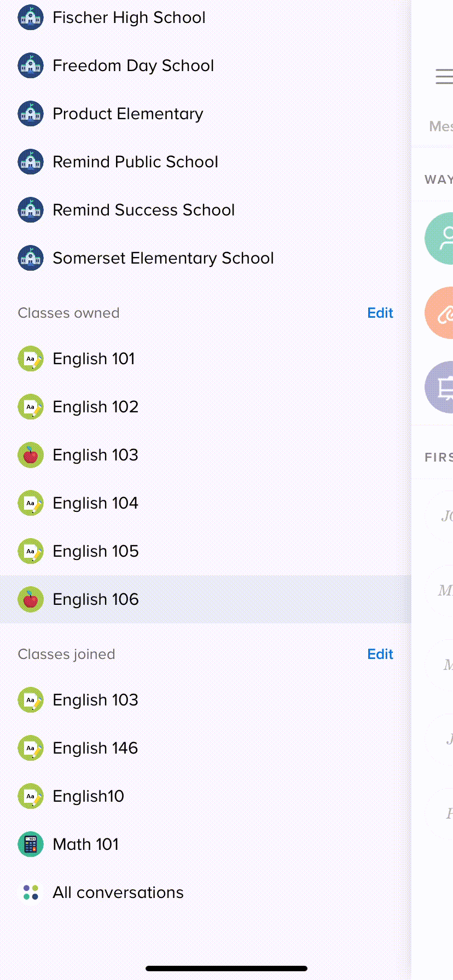Open Remind Public School
This screenshot has height=980, width=453.
[135, 162]
